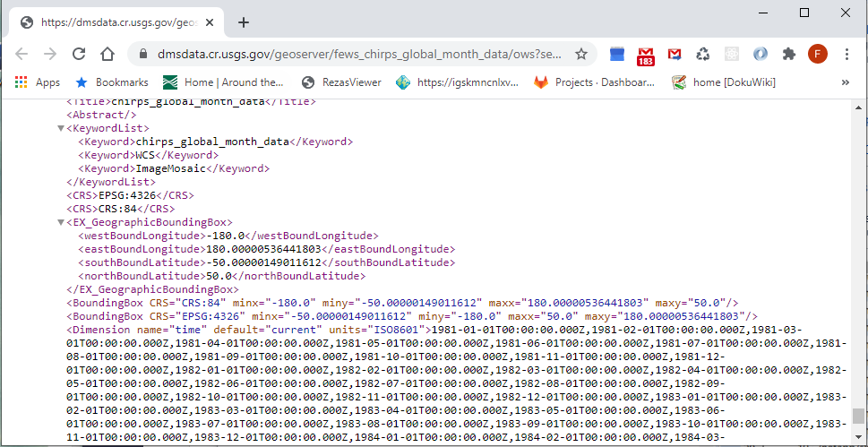Collapse the Dimension time XML node
The height and width of the screenshot is (447, 868).
(x=61, y=330)
